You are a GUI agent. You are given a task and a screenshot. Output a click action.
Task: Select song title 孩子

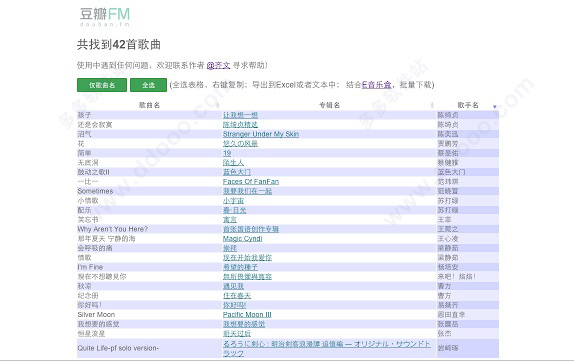tap(84, 115)
